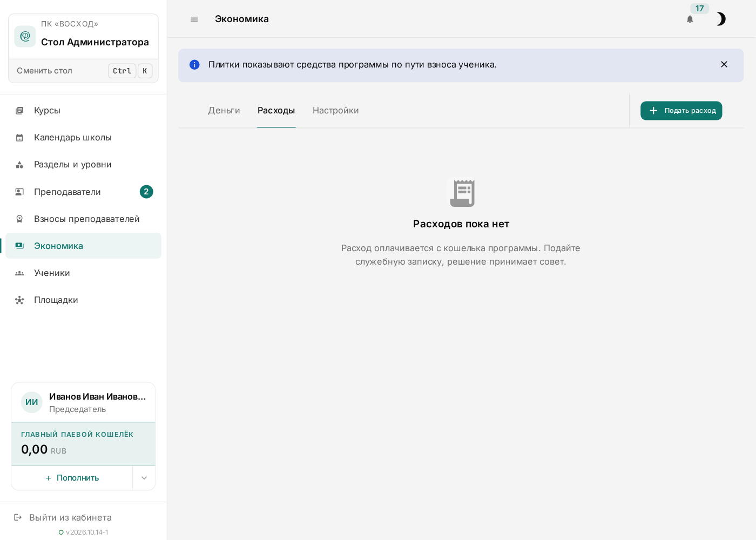The image size is (756, 540).
Task: Click the Курсы sidebar icon
Action: (x=19, y=110)
